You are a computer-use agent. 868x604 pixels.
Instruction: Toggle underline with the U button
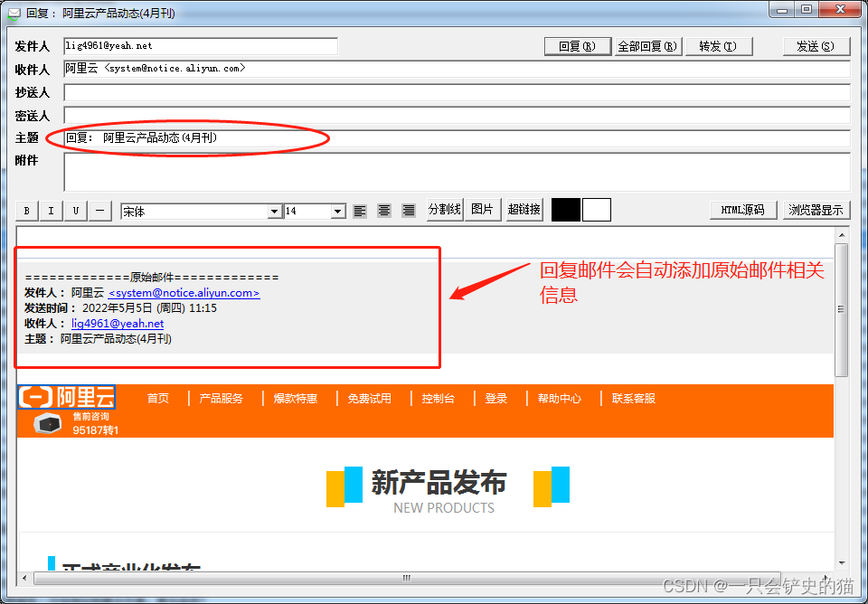(76, 211)
